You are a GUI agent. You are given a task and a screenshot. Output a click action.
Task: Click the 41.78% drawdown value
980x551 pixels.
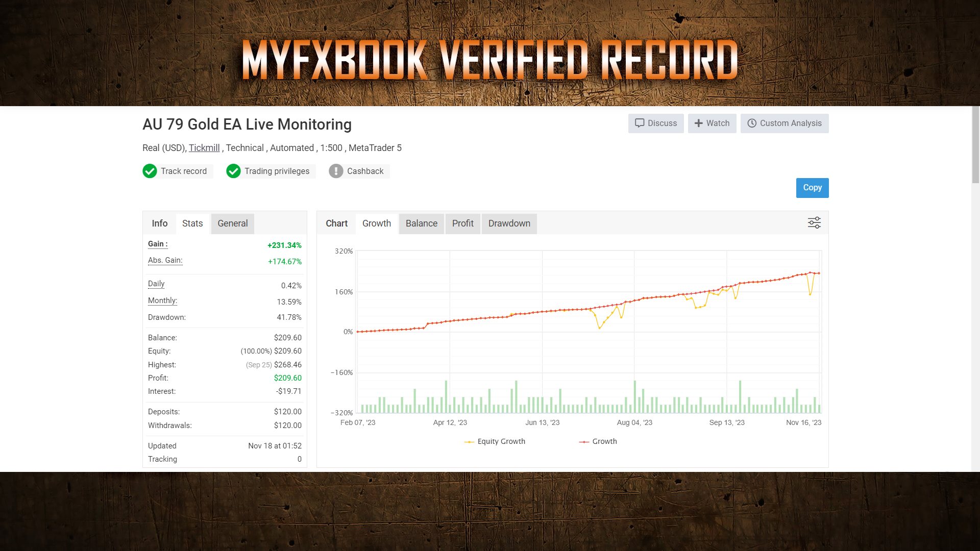coord(289,317)
